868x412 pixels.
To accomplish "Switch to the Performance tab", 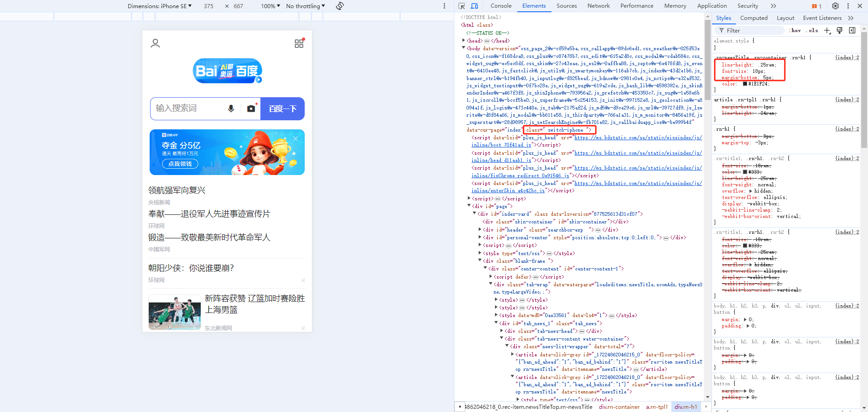I will tap(637, 6).
